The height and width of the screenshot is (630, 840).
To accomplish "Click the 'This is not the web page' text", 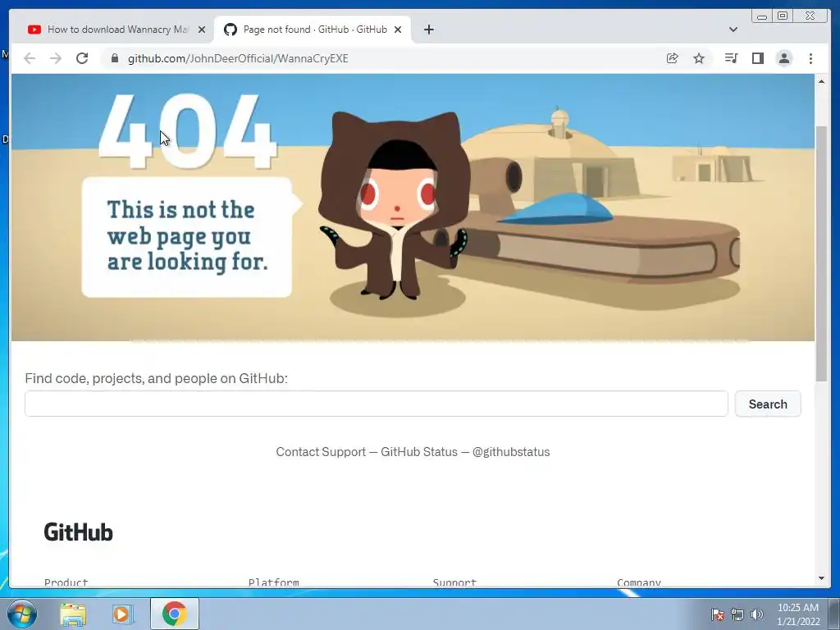I will (188, 235).
